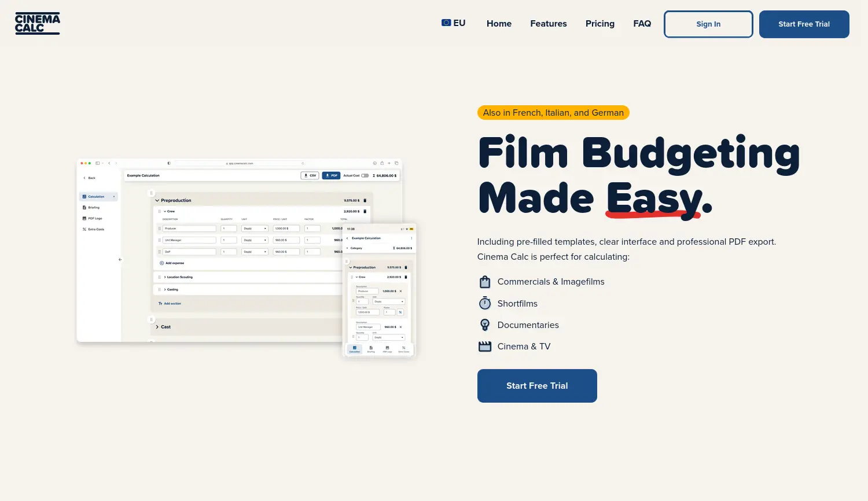This screenshot has height=501, width=868.
Task: Remove the Unit Manager expense with X in phone preview
Action: (x=400, y=327)
